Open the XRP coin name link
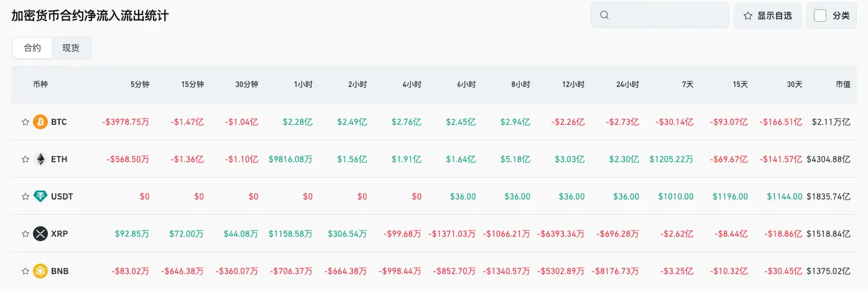This screenshot has width=868, height=289. (x=60, y=234)
